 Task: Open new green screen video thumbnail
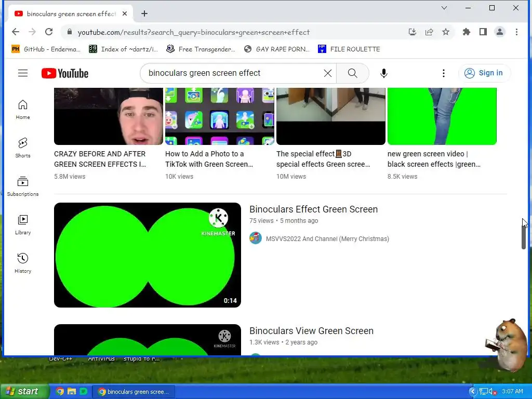click(x=442, y=116)
